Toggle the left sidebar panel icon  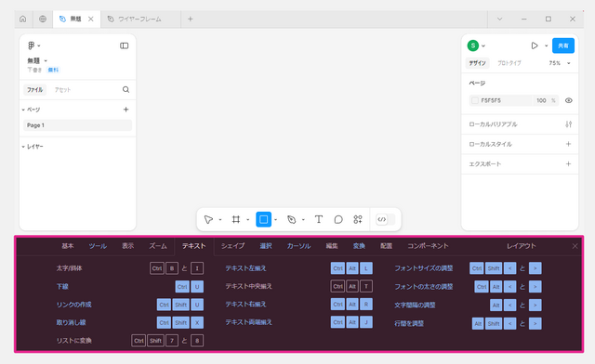(x=124, y=45)
